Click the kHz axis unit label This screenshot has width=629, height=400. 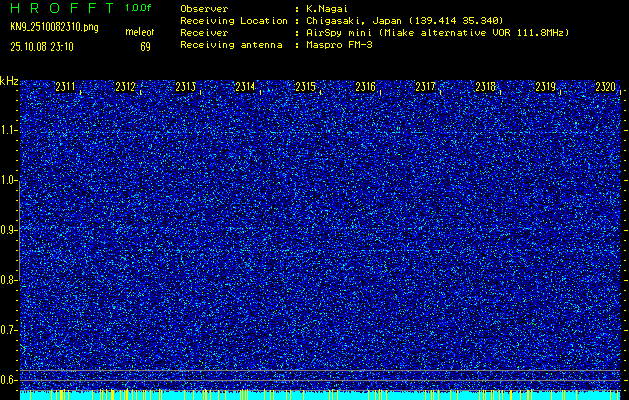click(9, 80)
